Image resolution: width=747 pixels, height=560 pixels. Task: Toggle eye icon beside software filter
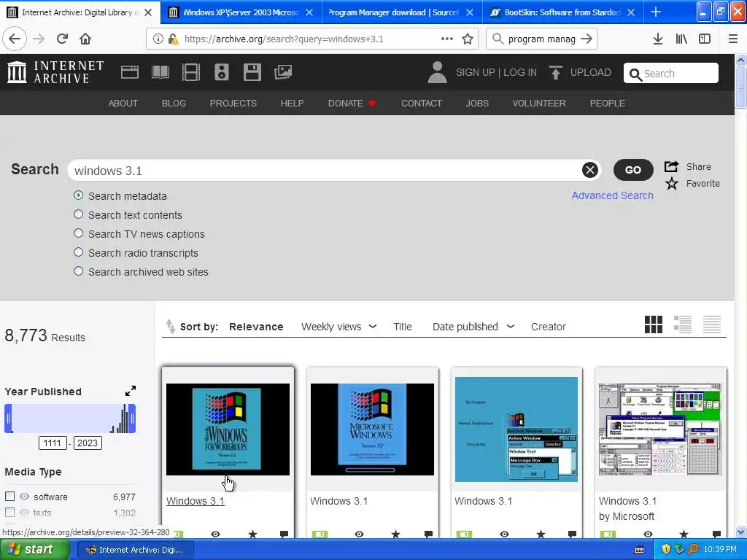point(24,496)
